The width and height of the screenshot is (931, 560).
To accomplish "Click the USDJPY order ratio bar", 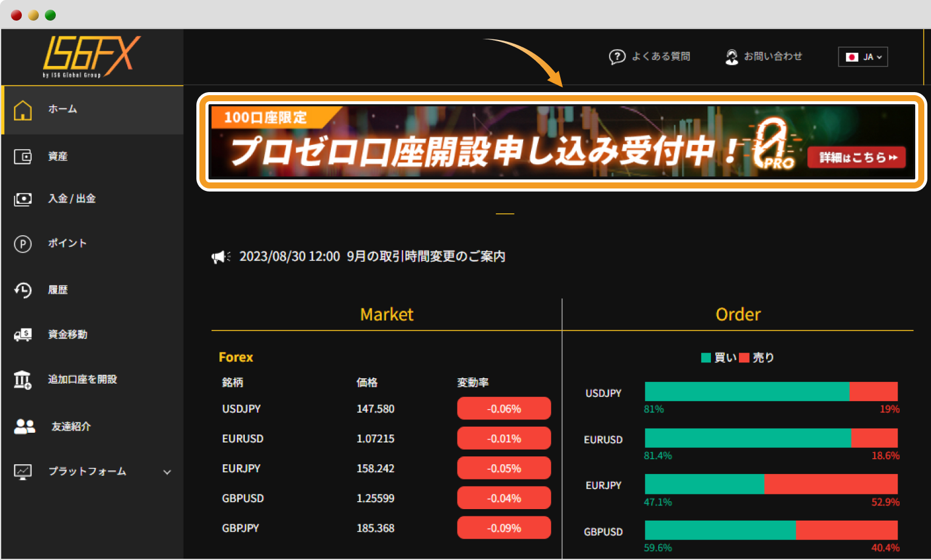I will [771, 392].
